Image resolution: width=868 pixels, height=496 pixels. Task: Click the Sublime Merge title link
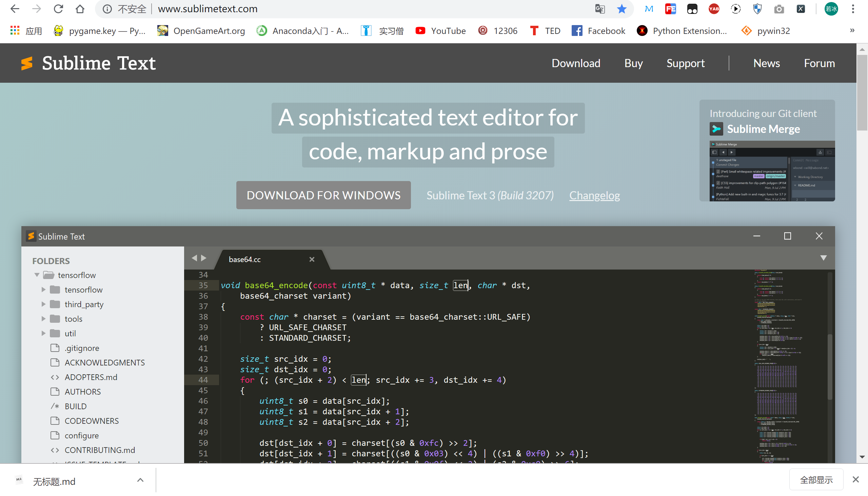(x=764, y=129)
